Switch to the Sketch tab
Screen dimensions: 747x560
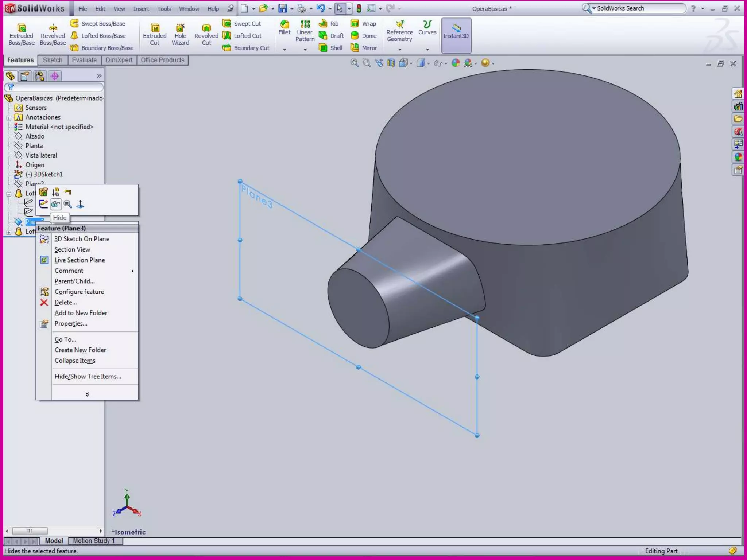click(x=53, y=60)
